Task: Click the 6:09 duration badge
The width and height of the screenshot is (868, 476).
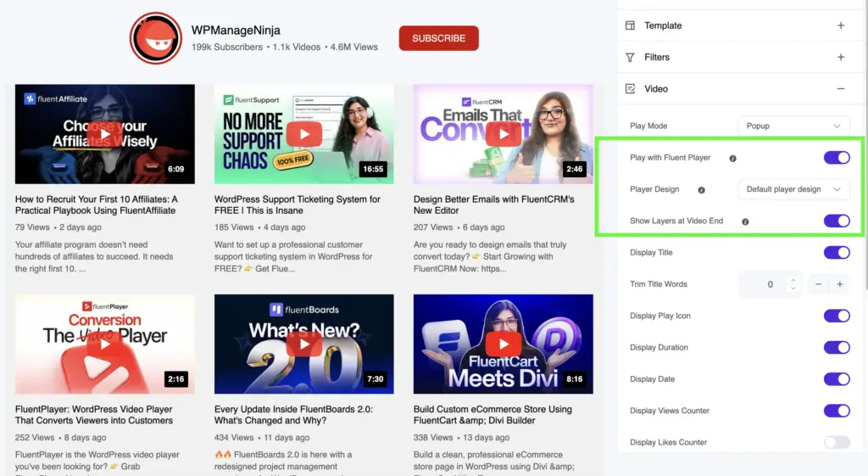Action: tap(176, 169)
